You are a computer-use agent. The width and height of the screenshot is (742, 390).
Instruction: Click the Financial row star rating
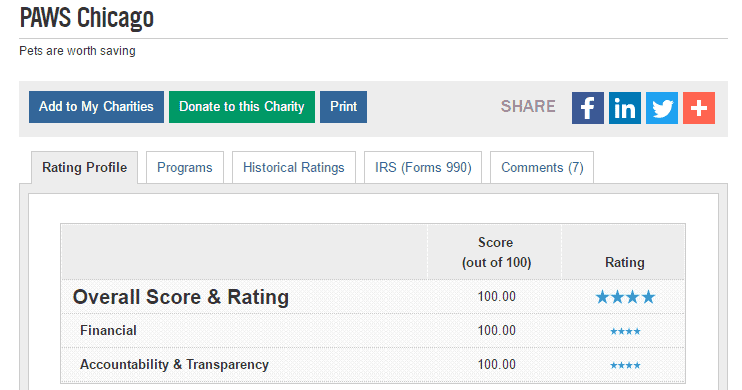point(625,331)
